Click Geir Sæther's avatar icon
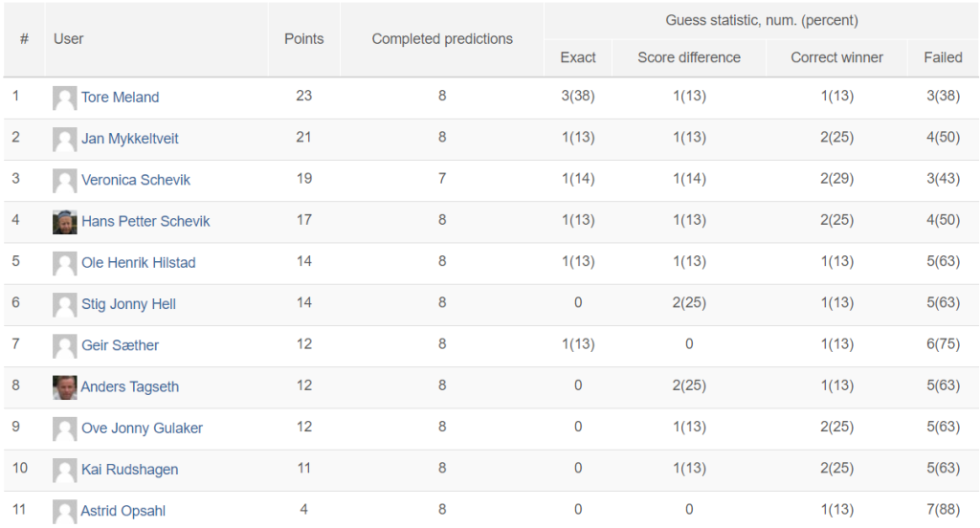 click(64, 346)
